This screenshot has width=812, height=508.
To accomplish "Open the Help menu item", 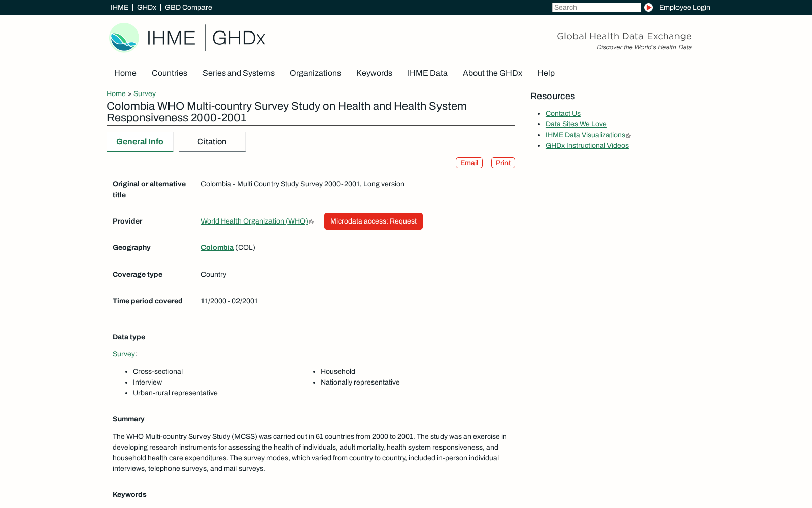I will tap(546, 73).
